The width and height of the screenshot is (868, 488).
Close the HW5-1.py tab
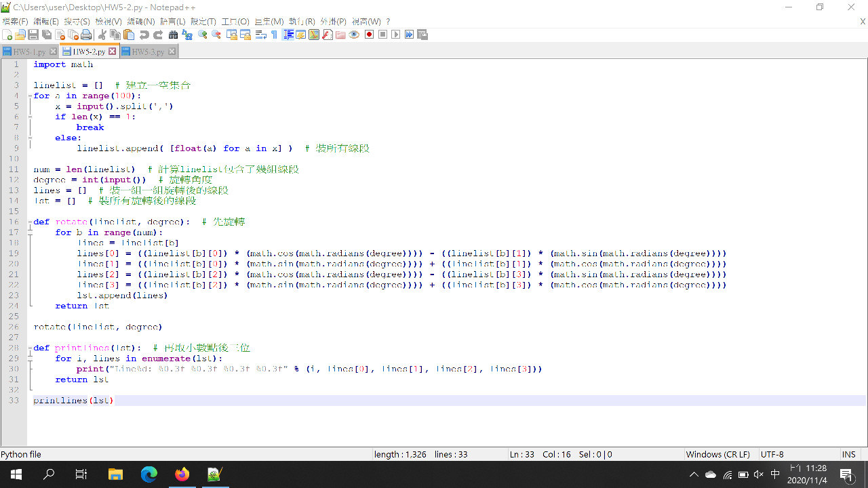click(x=54, y=52)
